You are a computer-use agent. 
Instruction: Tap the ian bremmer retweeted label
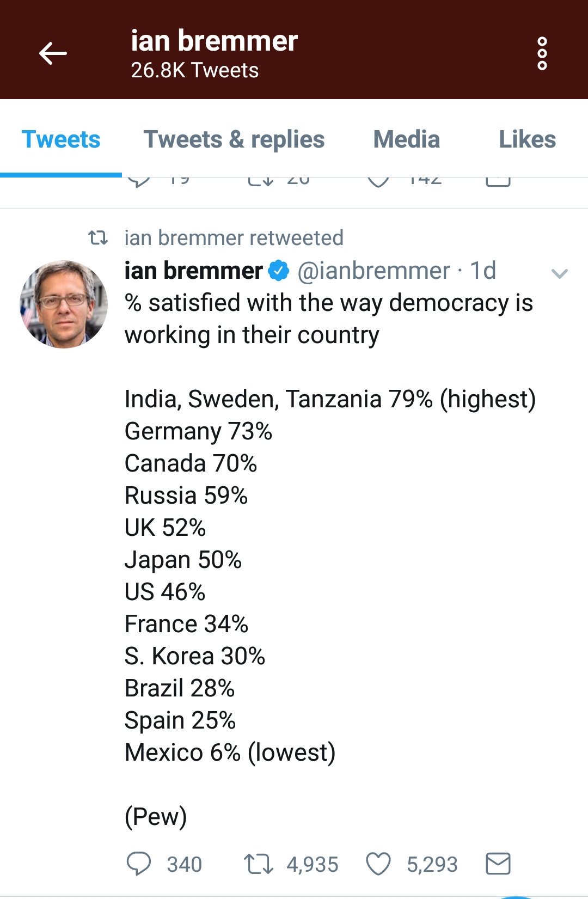coord(234,238)
